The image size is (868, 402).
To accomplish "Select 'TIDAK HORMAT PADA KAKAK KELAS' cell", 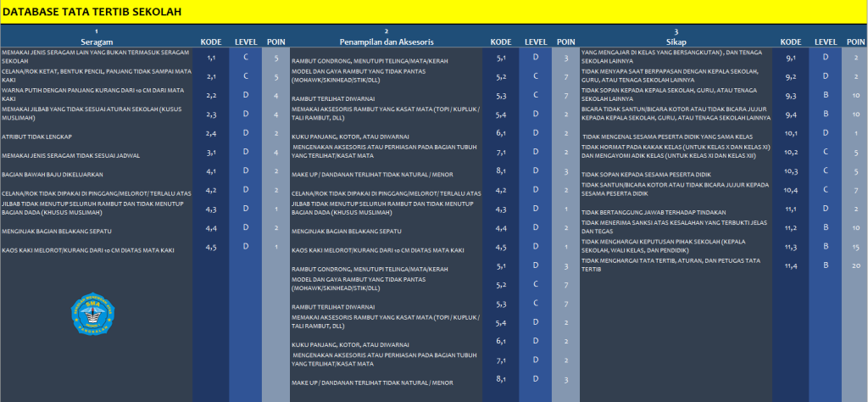I will pos(676,152).
